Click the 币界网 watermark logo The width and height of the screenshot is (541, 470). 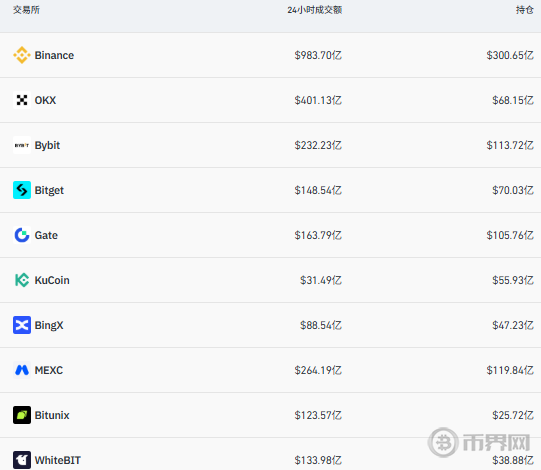[479, 442]
